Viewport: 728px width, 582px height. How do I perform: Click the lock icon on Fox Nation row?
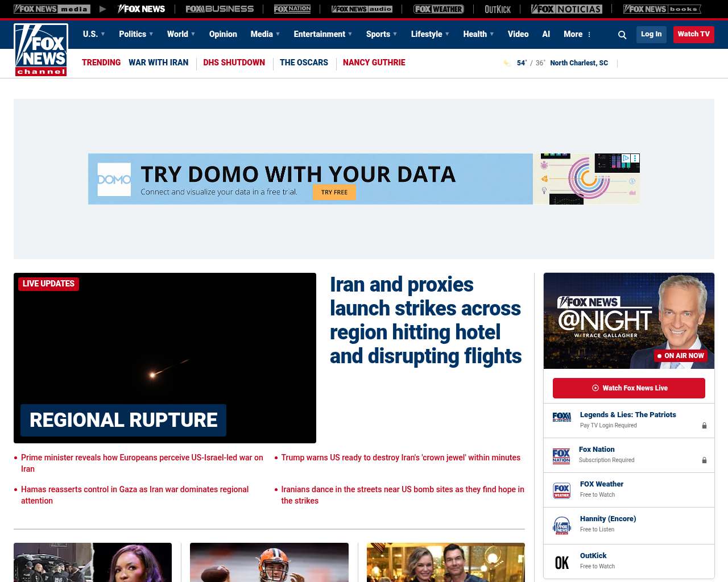pyautogui.click(x=704, y=460)
